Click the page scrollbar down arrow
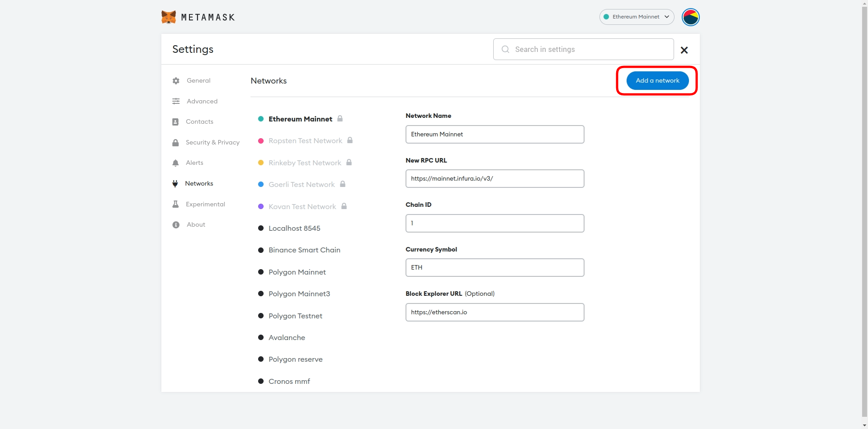Screen dimensions: 868x429 coord(864,425)
